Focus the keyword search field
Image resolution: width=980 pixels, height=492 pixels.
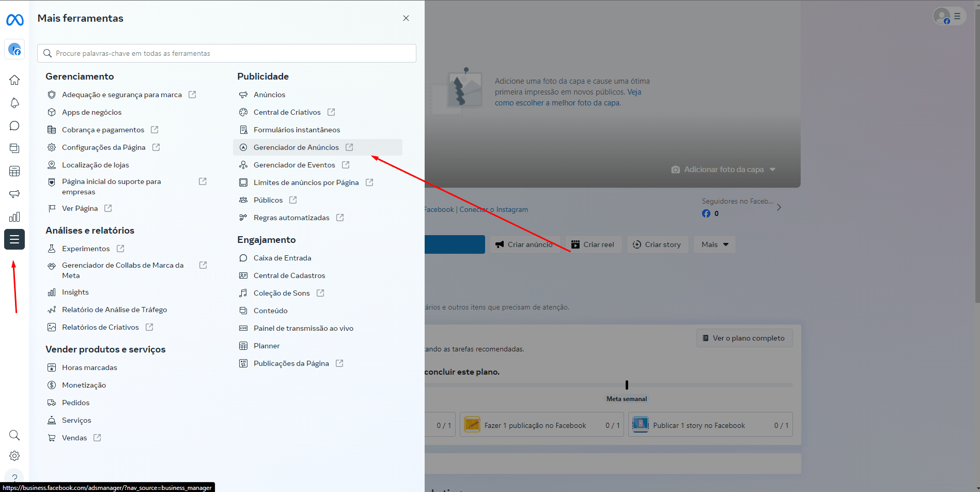(x=227, y=53)
